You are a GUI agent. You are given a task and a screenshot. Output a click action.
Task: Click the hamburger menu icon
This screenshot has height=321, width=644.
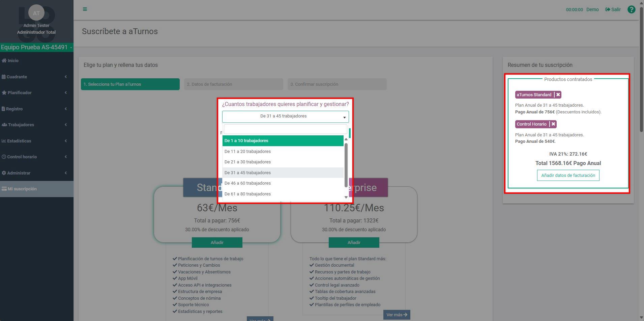tap(85, 9)
